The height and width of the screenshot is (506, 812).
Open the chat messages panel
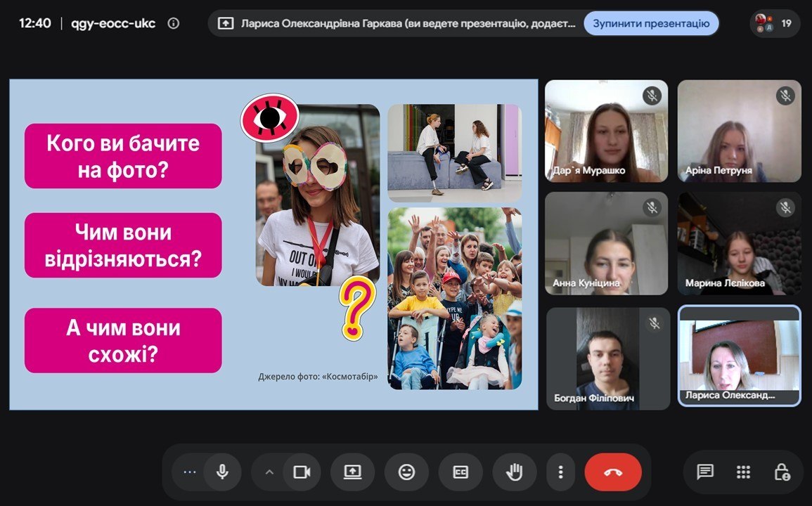[x=705, y=472]
